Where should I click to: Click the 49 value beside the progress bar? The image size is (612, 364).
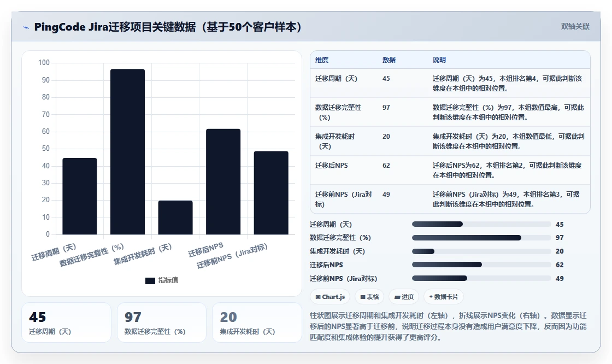560,279
